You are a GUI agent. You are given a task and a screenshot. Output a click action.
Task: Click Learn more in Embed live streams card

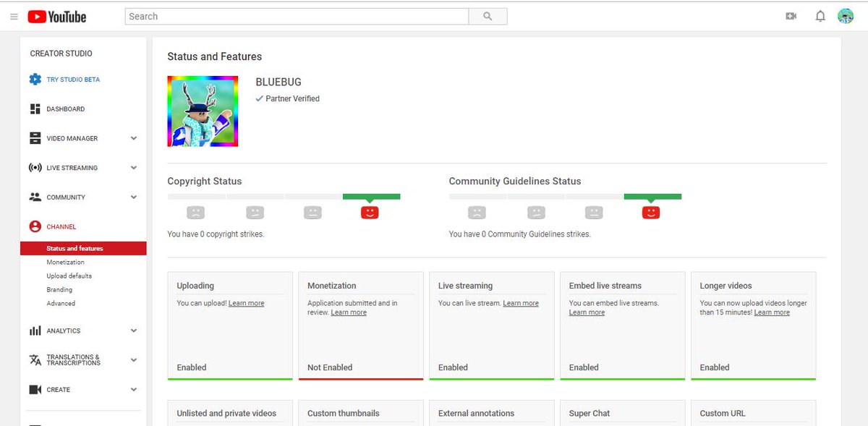point(587,312)
